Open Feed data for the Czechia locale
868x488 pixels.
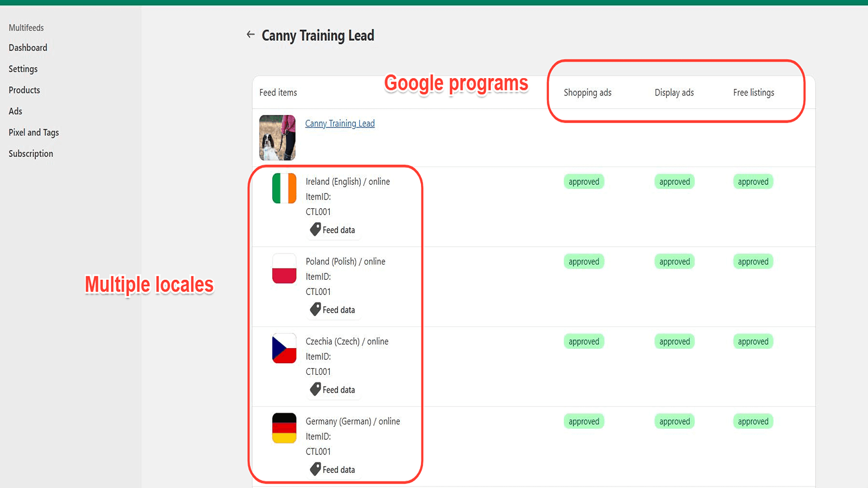click(x=333, y=389)
